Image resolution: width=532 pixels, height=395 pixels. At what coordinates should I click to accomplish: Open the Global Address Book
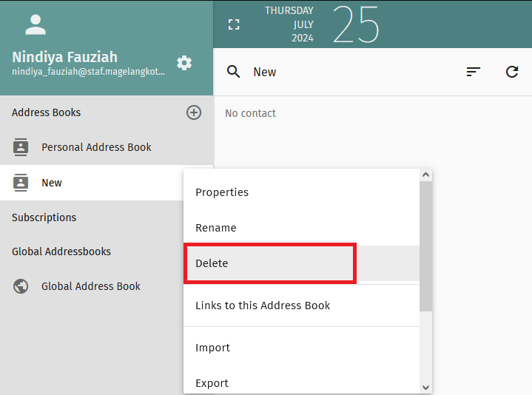coord(91,286)
